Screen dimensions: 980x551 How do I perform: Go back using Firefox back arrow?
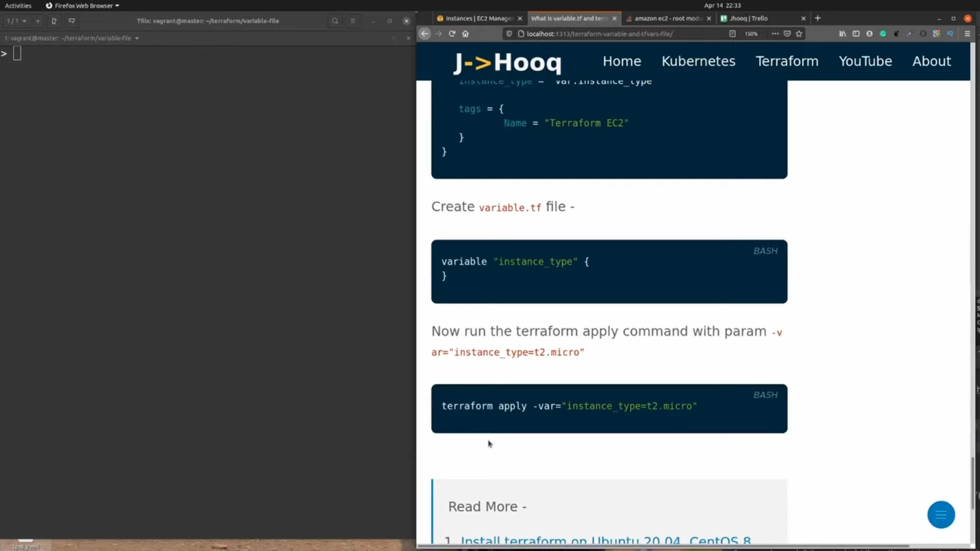425,34
